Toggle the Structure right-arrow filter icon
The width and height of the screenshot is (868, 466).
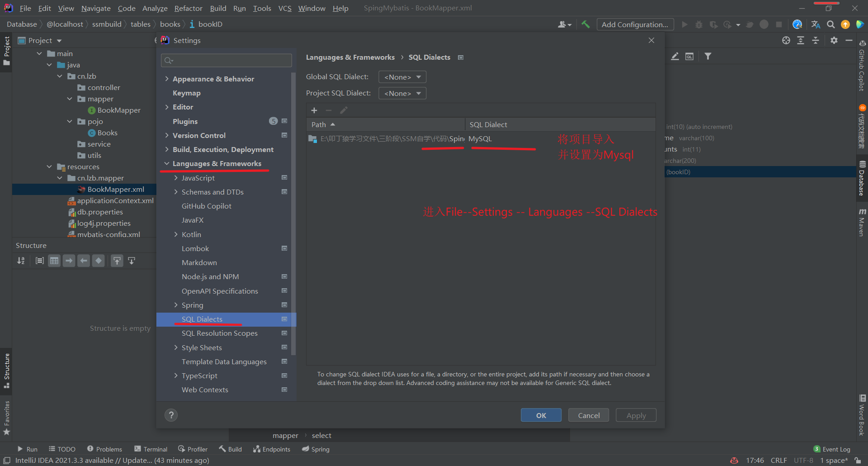click(x=69, y=261)
